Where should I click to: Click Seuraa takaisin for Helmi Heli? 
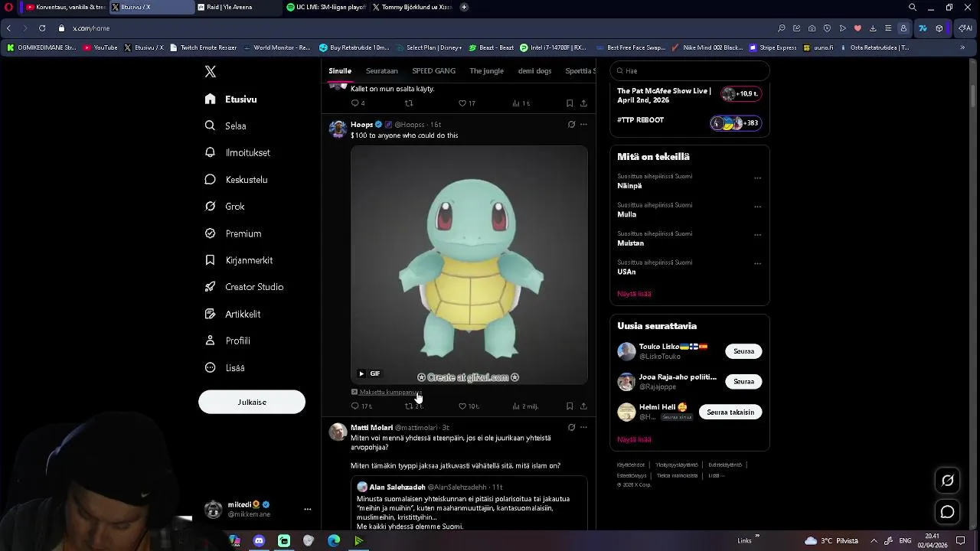pos(730,412)
